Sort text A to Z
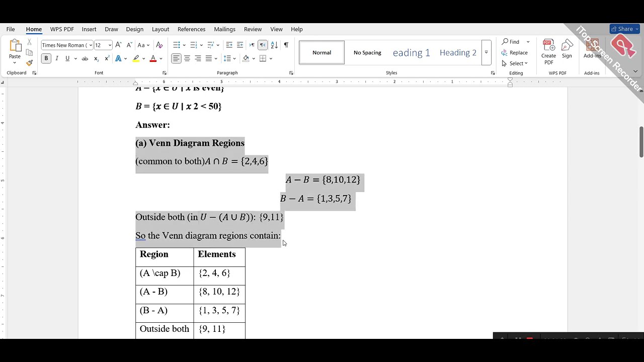Viewport: 644px width, 362px height. [x=274, y=45]
